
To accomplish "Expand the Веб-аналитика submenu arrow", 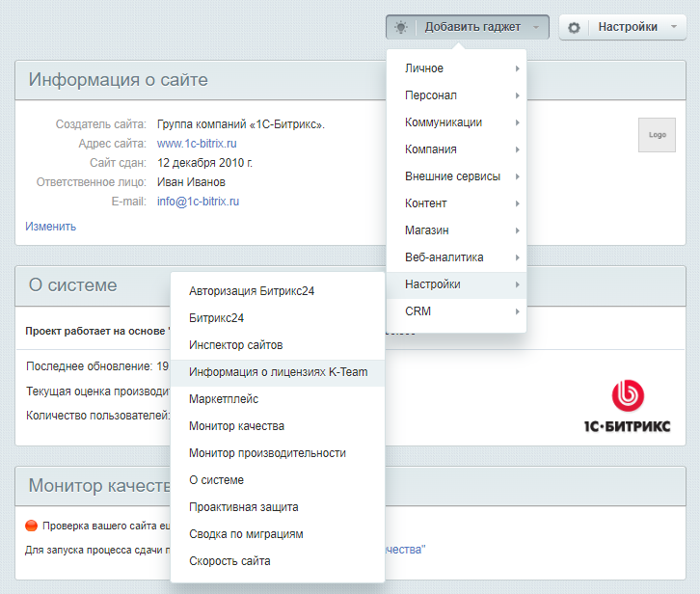I will 517,257.
